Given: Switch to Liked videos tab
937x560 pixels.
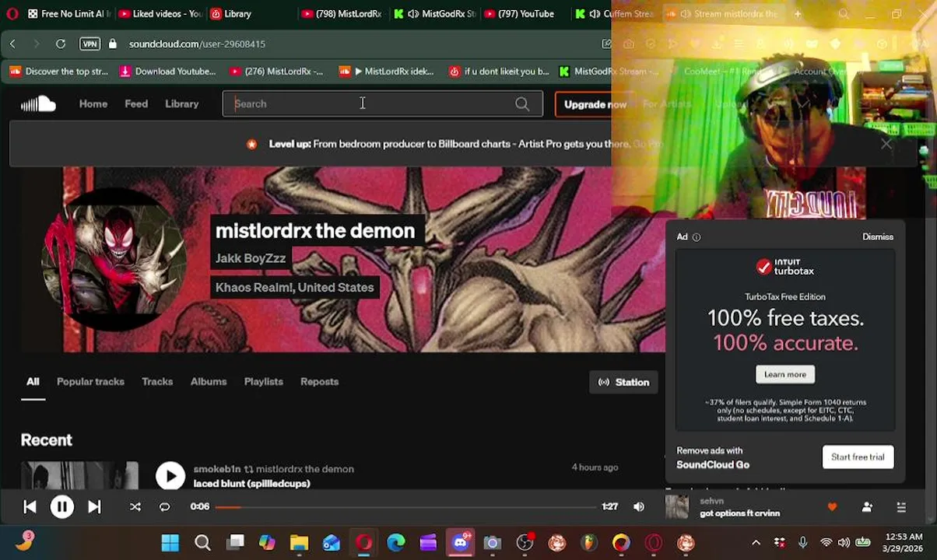Looking at the screenshot, I should (160, 14).
